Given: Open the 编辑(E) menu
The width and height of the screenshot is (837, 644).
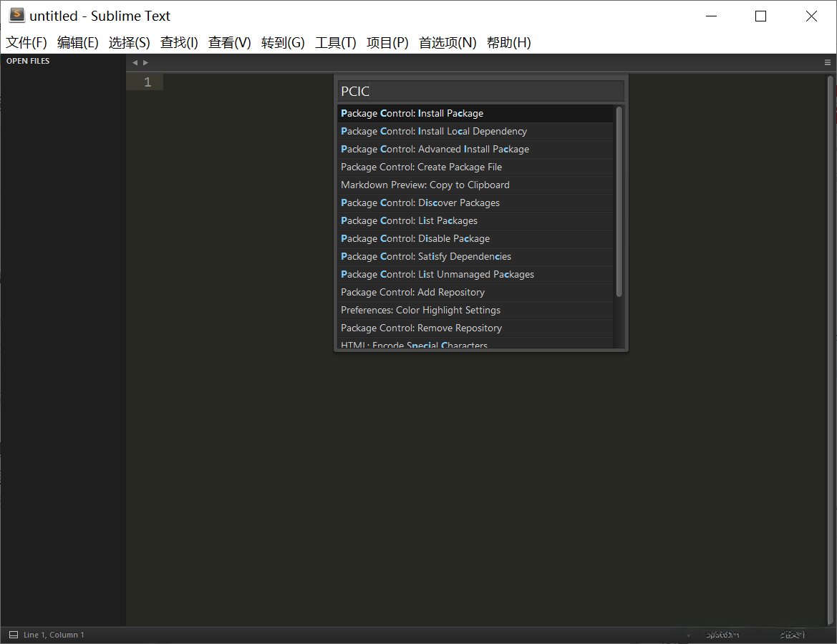Looking at the screenshot, I should click(x=78, y=43).
